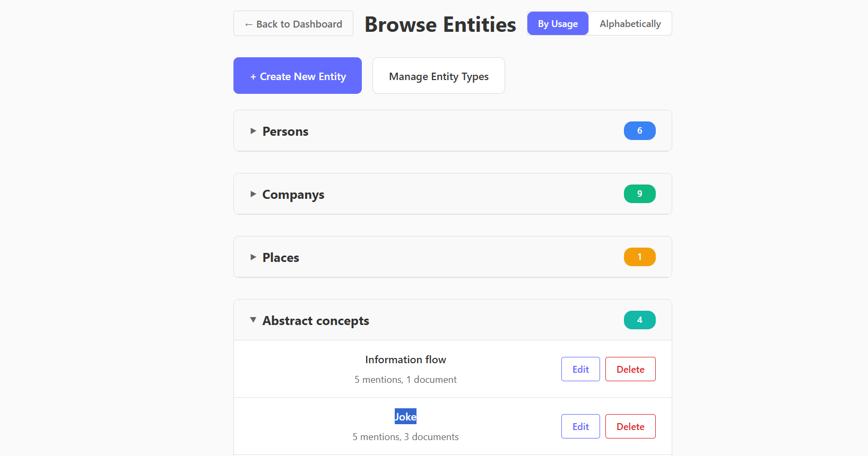Expand the Persons disclosure triangle
The image size is (868, 456).
tap(253, 131)
